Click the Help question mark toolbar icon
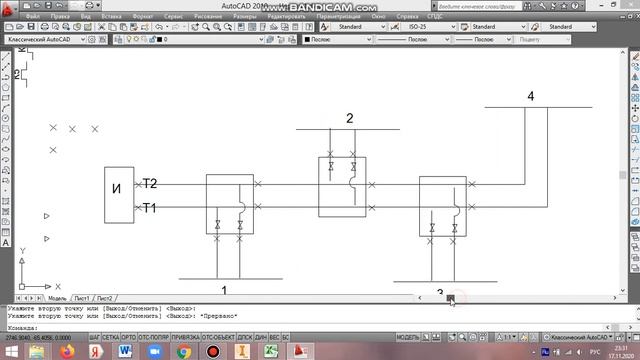 coord(309,27)
